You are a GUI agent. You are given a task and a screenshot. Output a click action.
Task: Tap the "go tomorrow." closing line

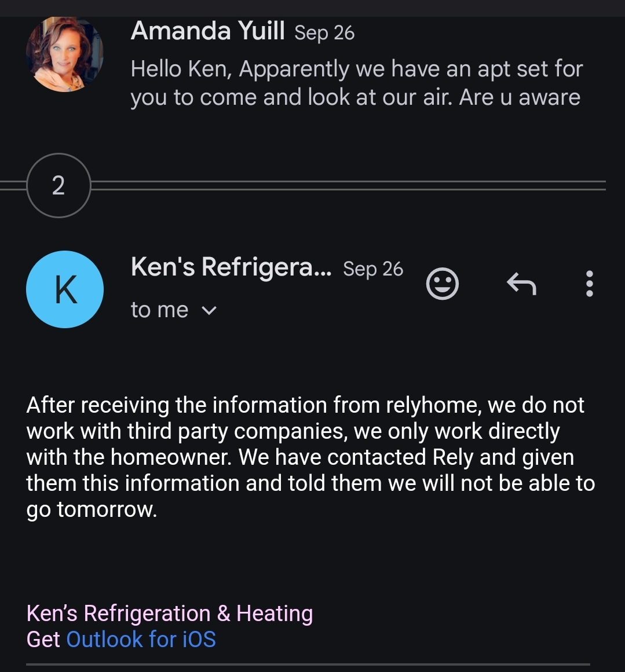tap(92, 509)
